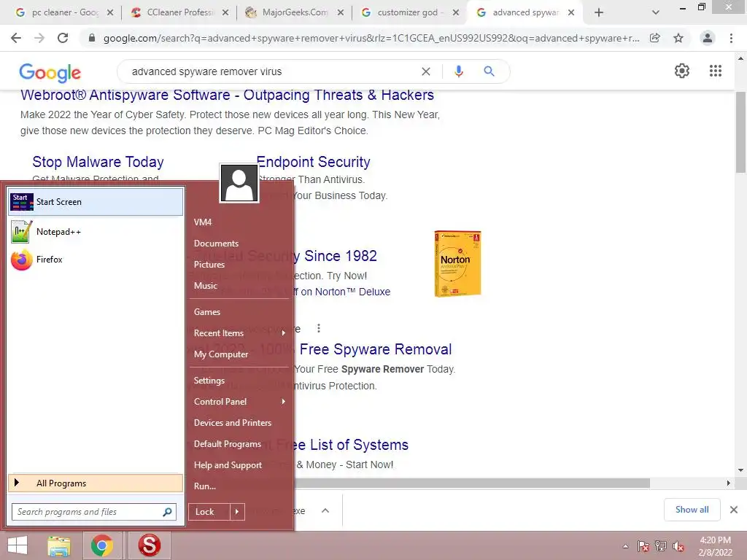Launch Firefox from the start menu

click(96, 260)
